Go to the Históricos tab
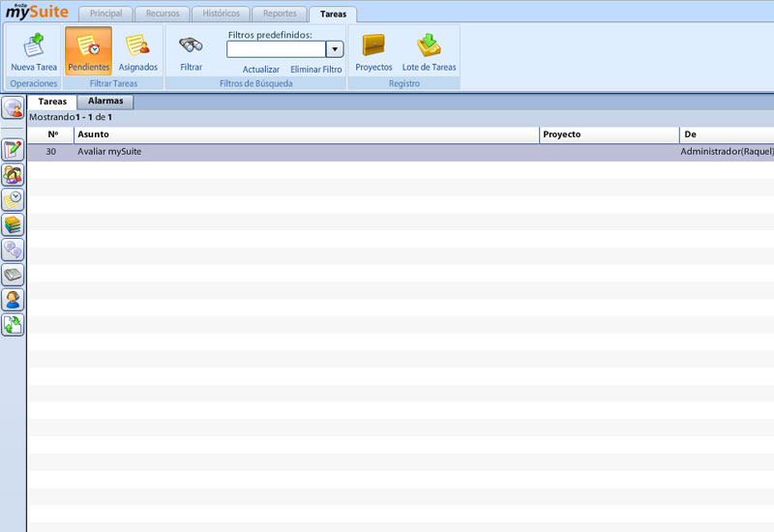Viewport: 774px width, 532px height. tap(221, 14)
